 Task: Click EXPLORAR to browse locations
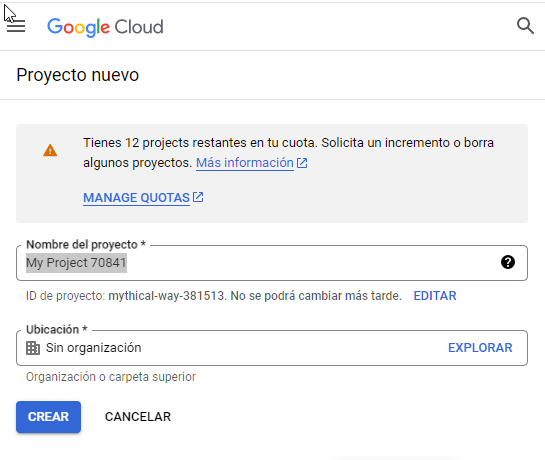click(480, 348)
